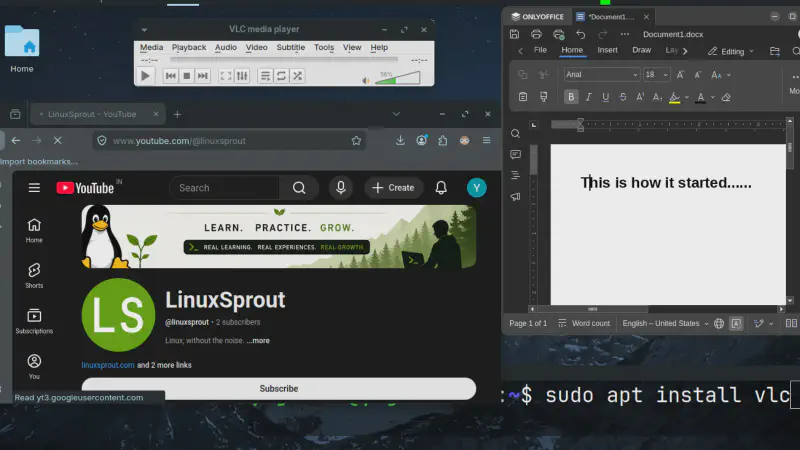Open the browser hamburger menu

(486, 140)
